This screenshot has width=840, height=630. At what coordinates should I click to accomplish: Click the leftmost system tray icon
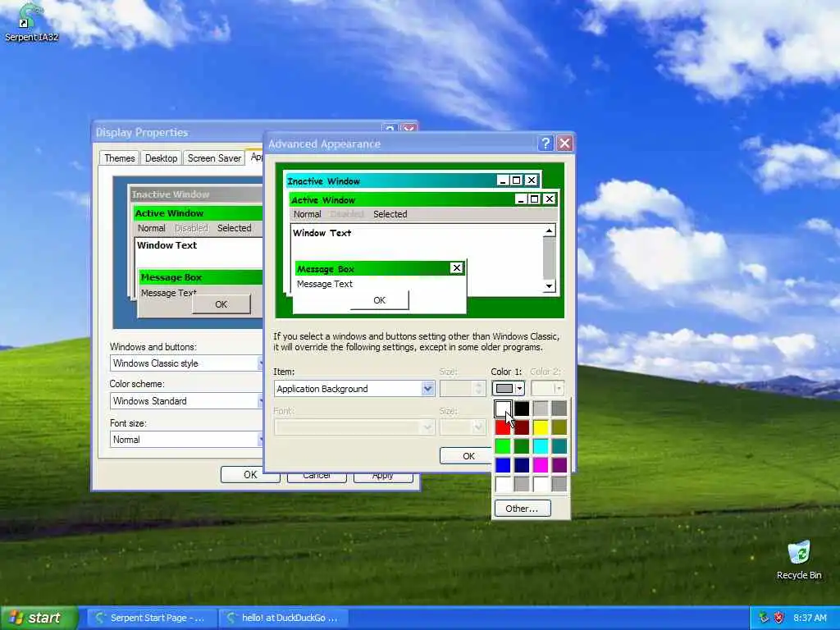pyautogui.click(x=764, y=618)
